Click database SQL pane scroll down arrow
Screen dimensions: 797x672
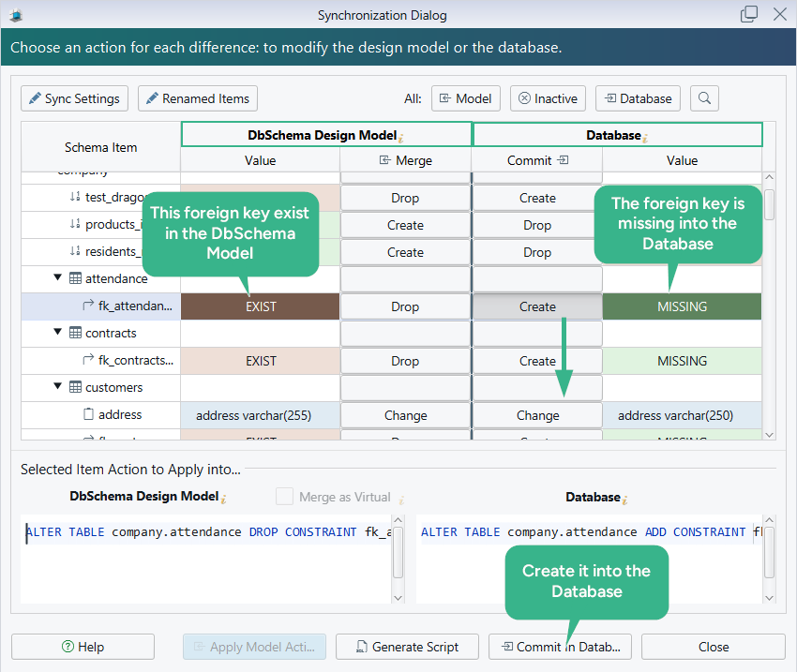[x=769, y=598]
